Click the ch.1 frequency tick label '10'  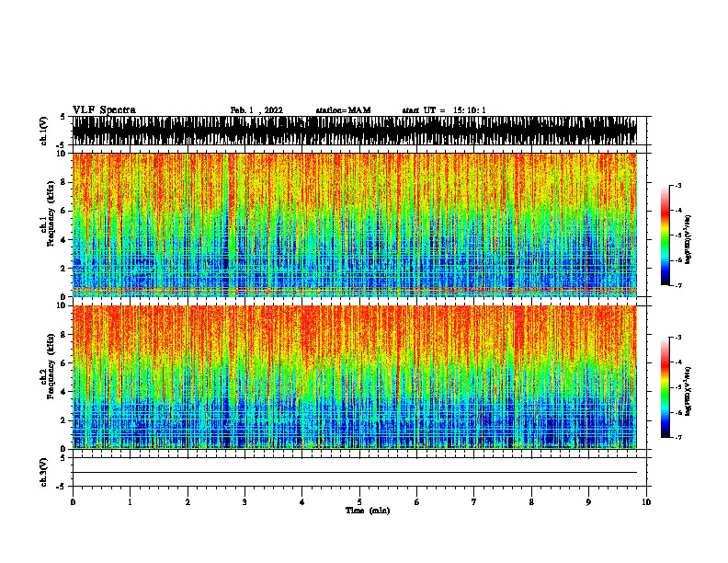coord(62,154)
